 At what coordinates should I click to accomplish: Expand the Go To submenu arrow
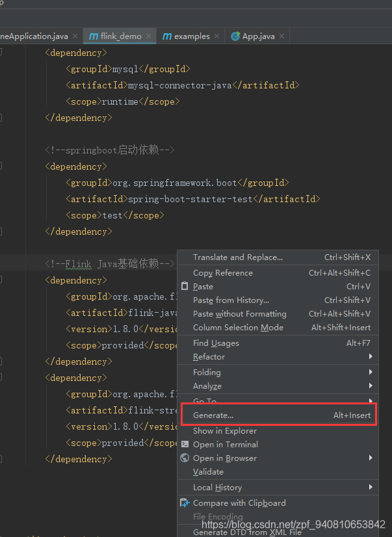tap(371, 400)
